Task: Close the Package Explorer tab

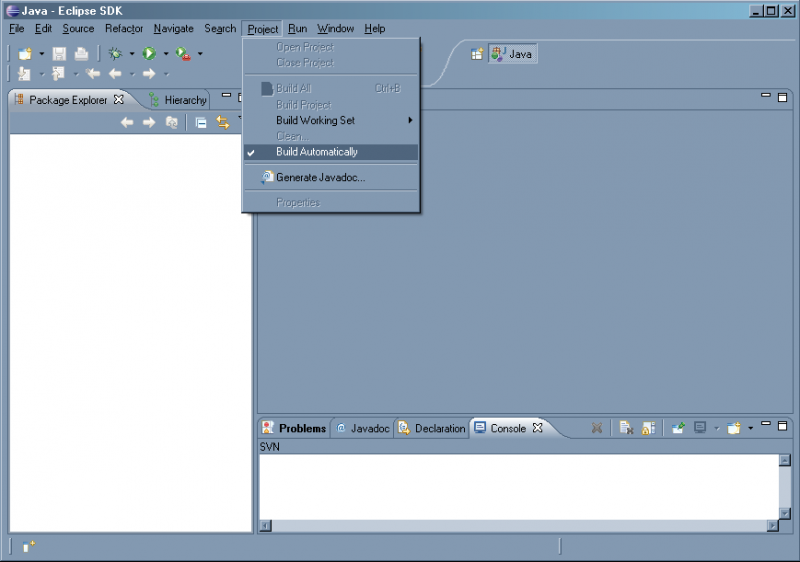Action: (118, 99)
